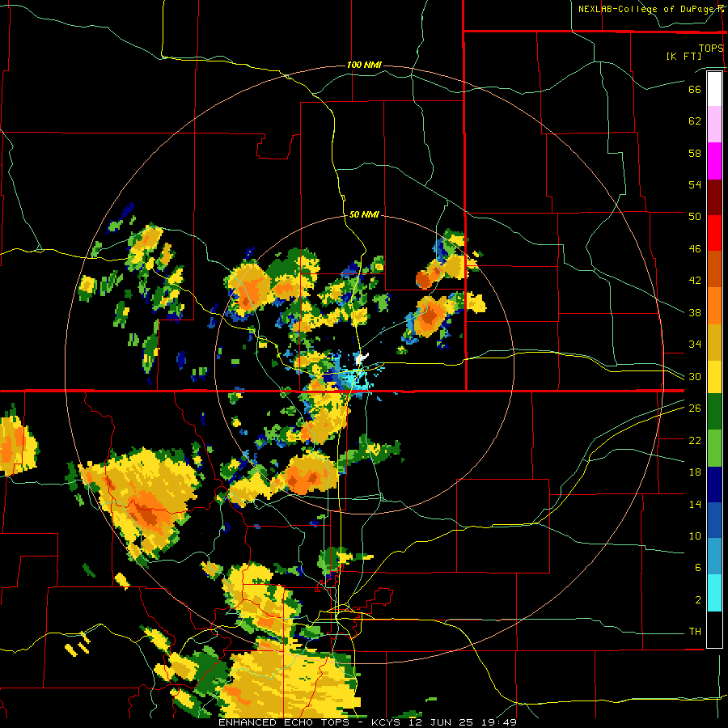This screenshot has width=728, height=728.
Task: Pick the light pink legend swatch
Action: click(x=714, y=125)
